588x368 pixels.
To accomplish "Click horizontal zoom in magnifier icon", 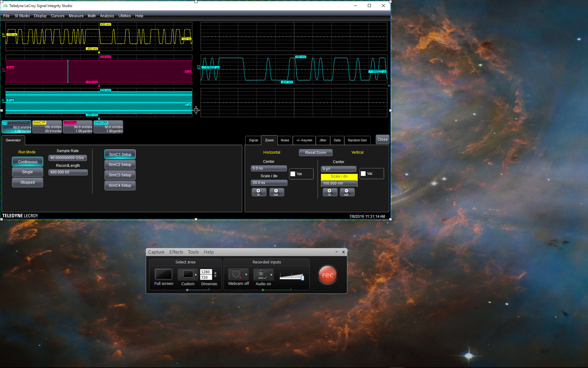I will (259, 192).
